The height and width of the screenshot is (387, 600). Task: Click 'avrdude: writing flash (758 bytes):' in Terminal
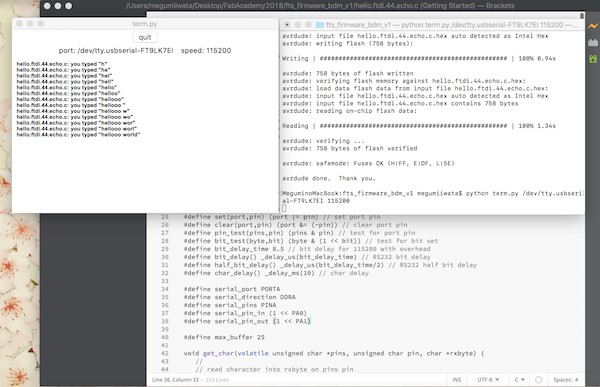point(347,44)
